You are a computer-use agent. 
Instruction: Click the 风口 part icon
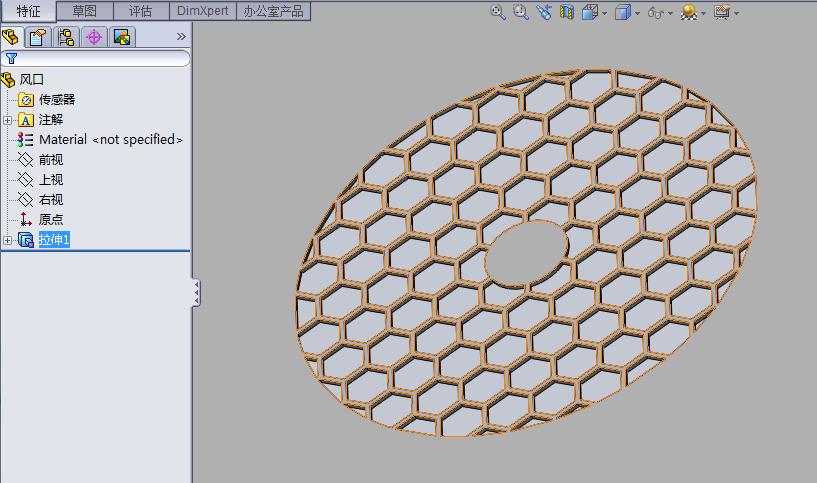click(8, 80)
